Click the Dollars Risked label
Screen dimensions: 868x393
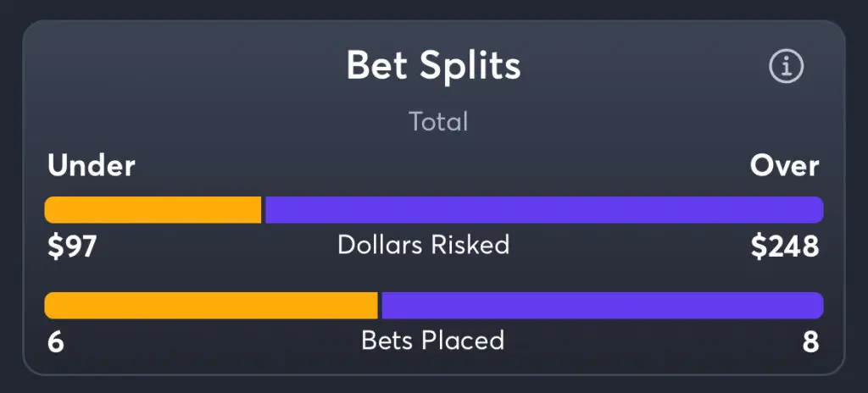424,245
